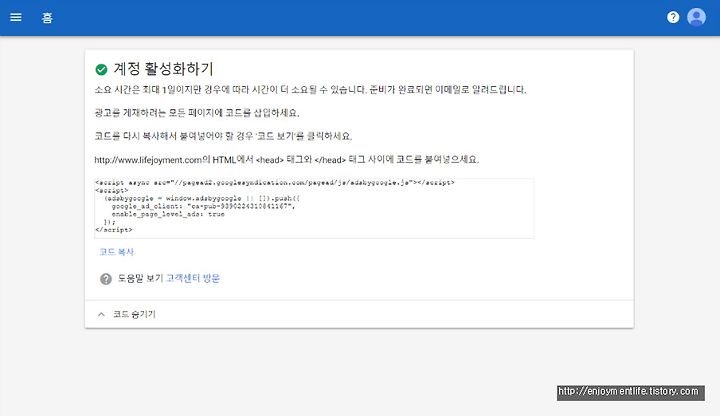Click the 도움말 보기 text
The height and width of the screenshot is (416, 720).
click(141, 278)
